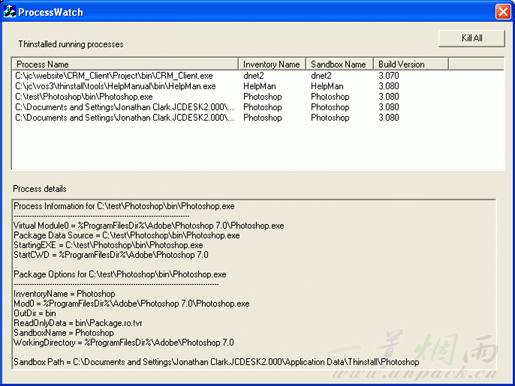Click dnet2 in Sandbox Name column
This screenshot has width=515, height=386.
click(x=321, y=76)
